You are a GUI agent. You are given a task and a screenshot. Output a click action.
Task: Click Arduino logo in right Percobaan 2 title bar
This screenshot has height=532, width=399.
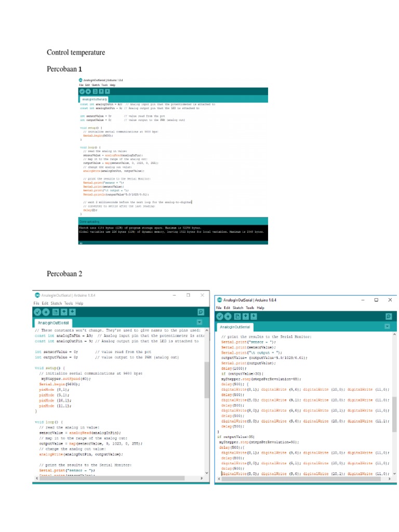pos(220,300)
